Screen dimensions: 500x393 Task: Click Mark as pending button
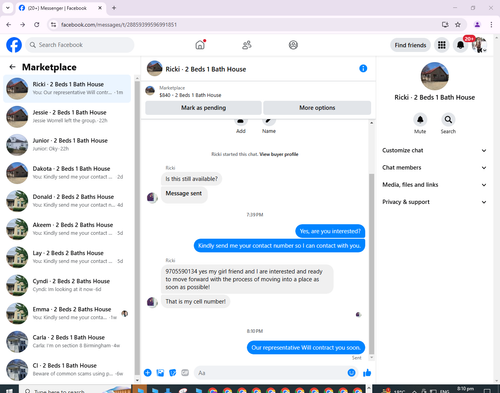(x=203, y=108)
